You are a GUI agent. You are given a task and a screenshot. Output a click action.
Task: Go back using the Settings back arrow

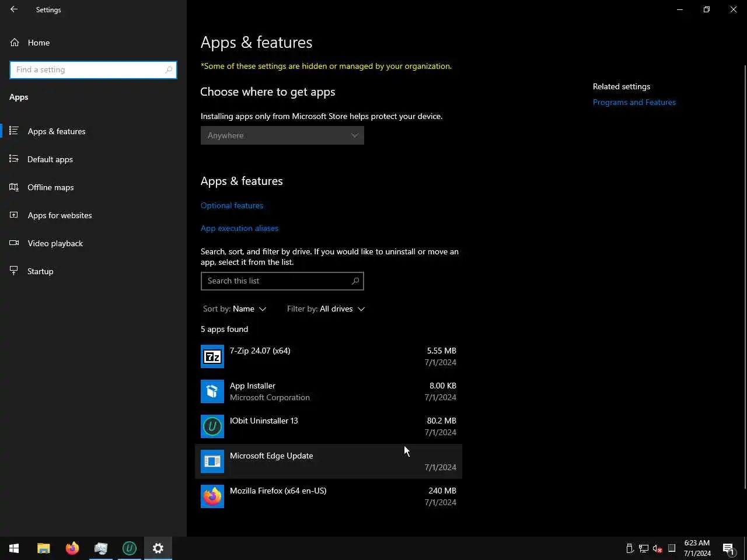pos(14,9)
